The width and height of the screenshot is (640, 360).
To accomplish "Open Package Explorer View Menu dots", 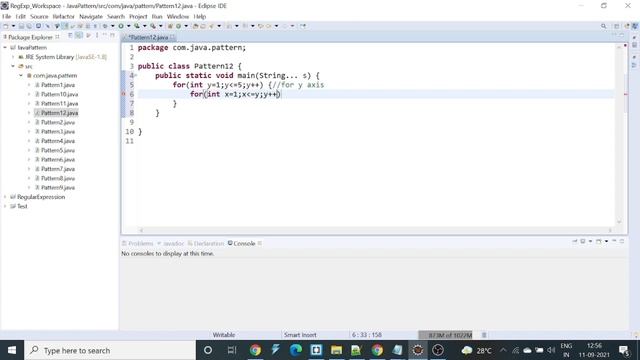I will pyautogui.click(x=97, y=36).
